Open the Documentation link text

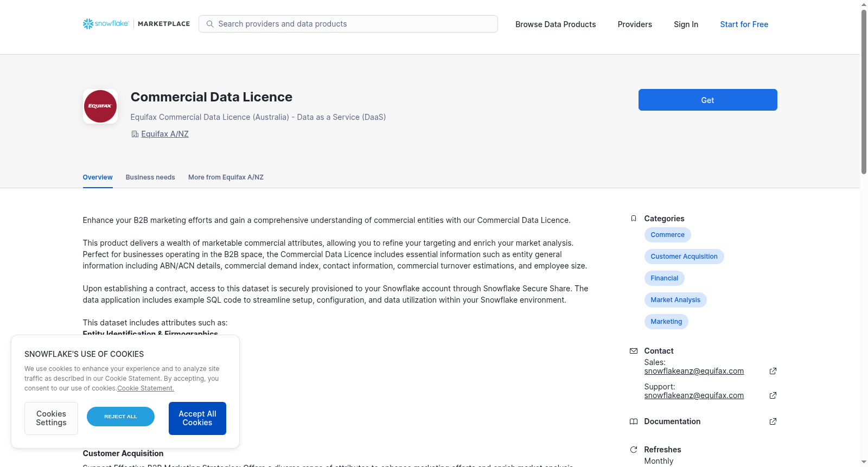672,421
